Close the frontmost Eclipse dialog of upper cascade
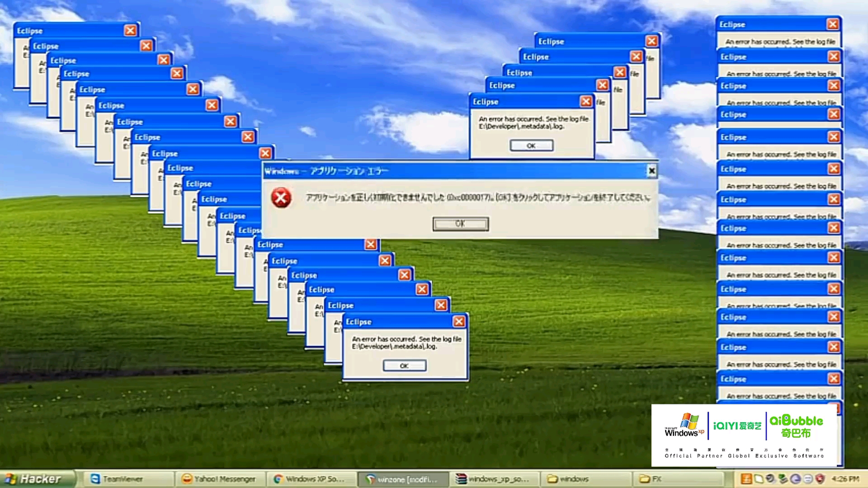Image resolution: width=868 pixels, height=488 pixels. pos(586,101)
